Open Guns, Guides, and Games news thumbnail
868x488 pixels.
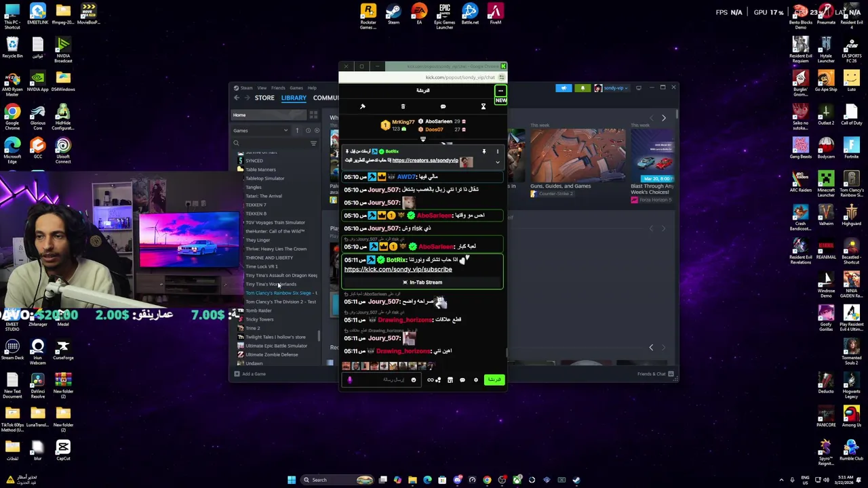(578, 157)
